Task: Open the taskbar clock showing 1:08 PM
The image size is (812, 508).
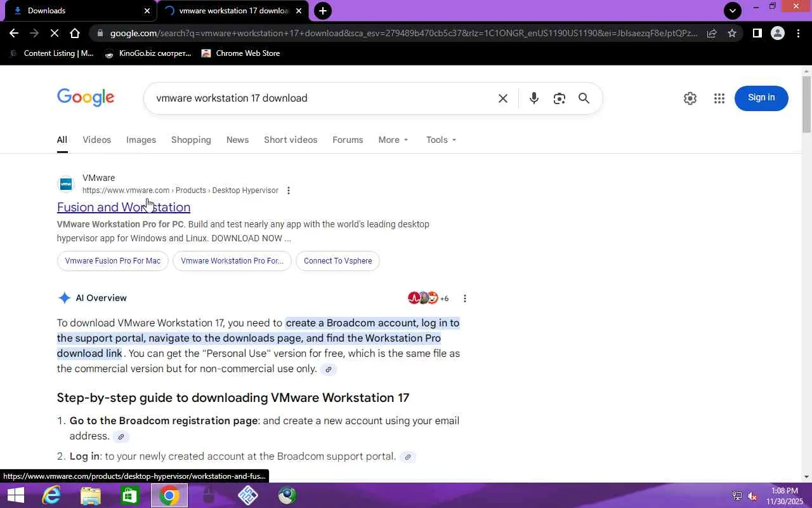Action: click(x=785, y=496)
